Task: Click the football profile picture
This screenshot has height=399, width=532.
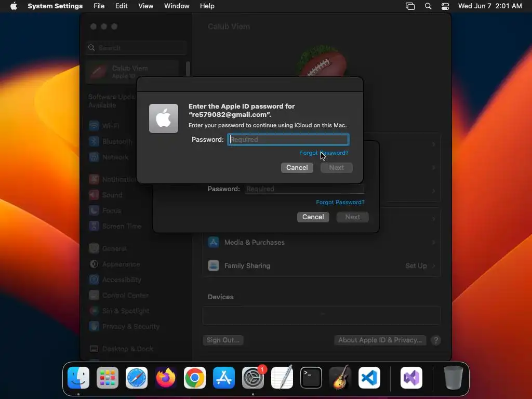Action: point(322,61)
